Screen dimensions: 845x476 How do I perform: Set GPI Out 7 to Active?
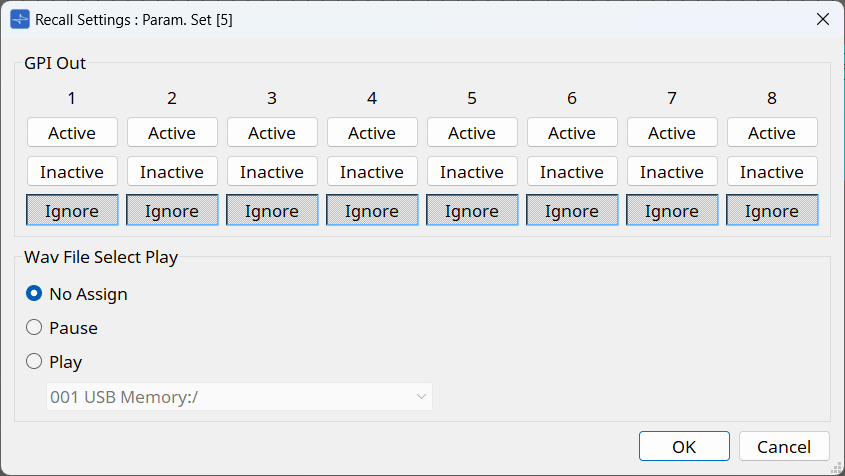tap(672, 133)
